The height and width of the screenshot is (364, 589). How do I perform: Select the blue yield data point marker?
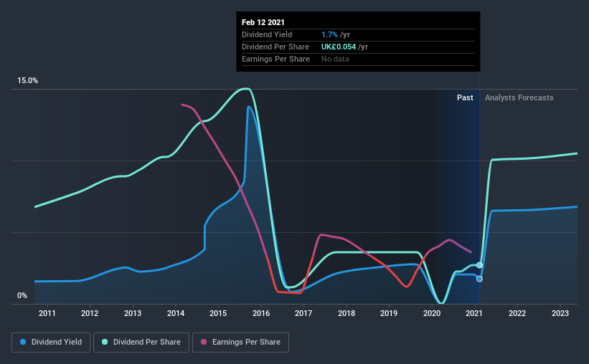point(479,279)
